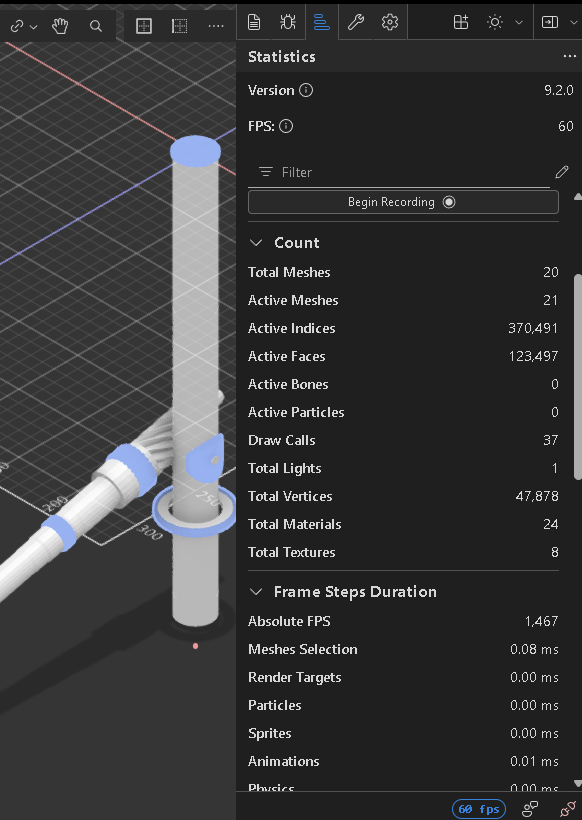Open dropdown chevron next to dock icon
The height and width of the screenshot is (820, 582).
coord(574,22)
